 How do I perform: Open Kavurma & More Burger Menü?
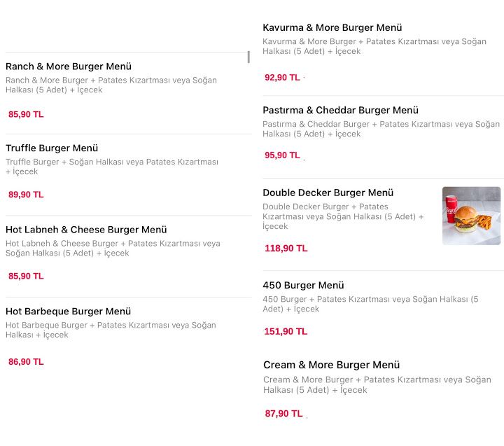pos(332,27)
